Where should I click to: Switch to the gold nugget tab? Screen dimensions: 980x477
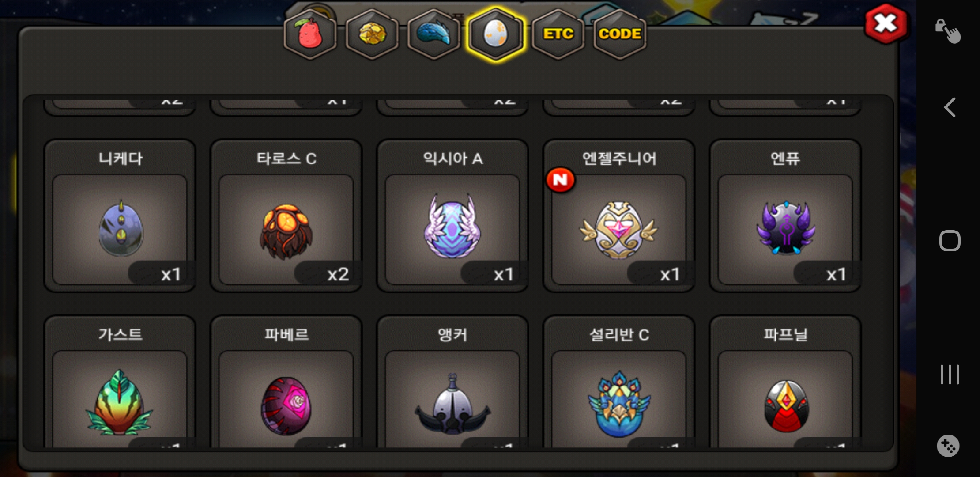(x=372, y=34)
